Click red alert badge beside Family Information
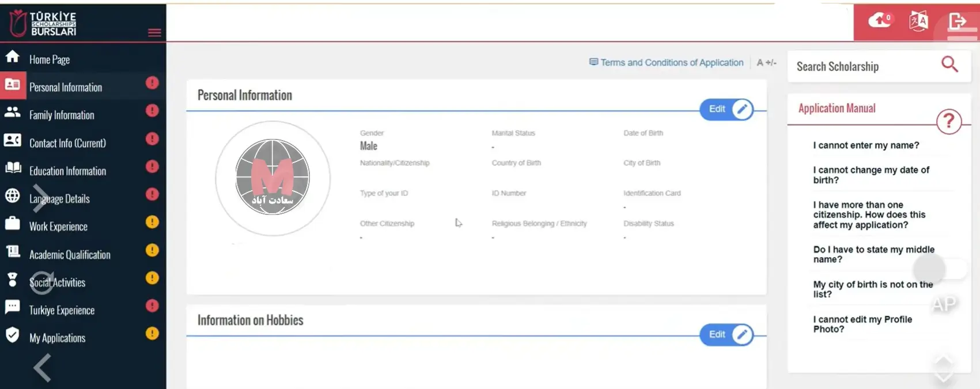This screenshot has width=980, height=389. pos(152,111)
